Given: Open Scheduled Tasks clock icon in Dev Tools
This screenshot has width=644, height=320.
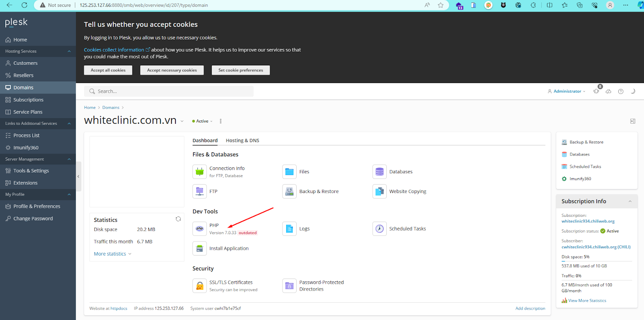Looking at the screenshot, I should point(380,229).
